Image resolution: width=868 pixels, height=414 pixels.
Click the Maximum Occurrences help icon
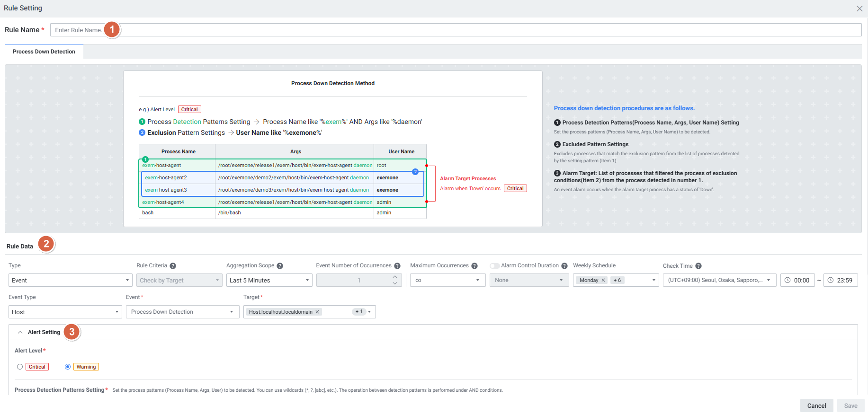pos(474,266)
